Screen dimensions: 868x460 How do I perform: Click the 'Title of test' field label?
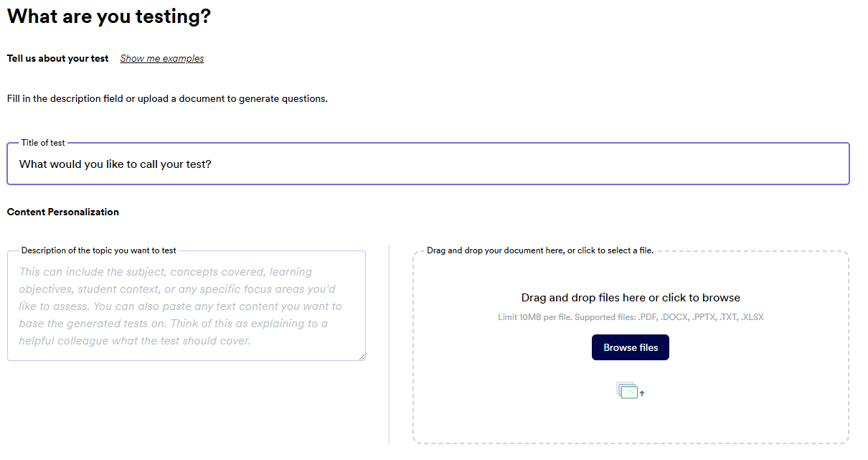[x=43, y=143]
